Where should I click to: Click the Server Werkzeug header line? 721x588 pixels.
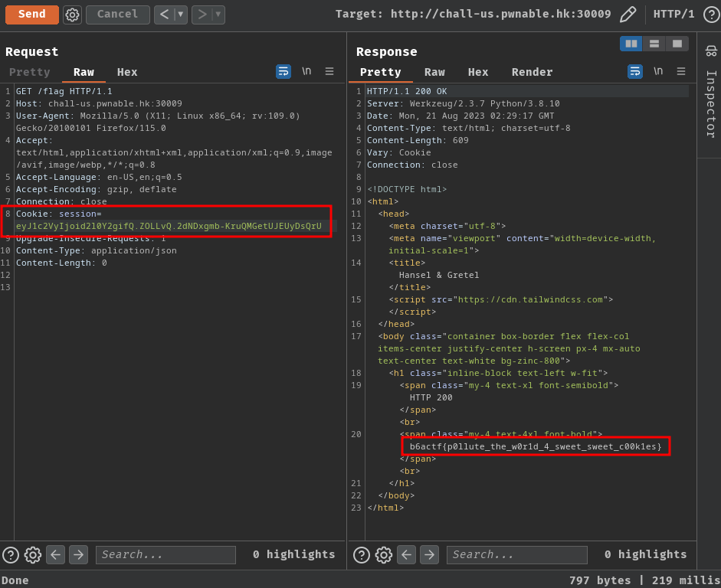(x=463, y=103)
